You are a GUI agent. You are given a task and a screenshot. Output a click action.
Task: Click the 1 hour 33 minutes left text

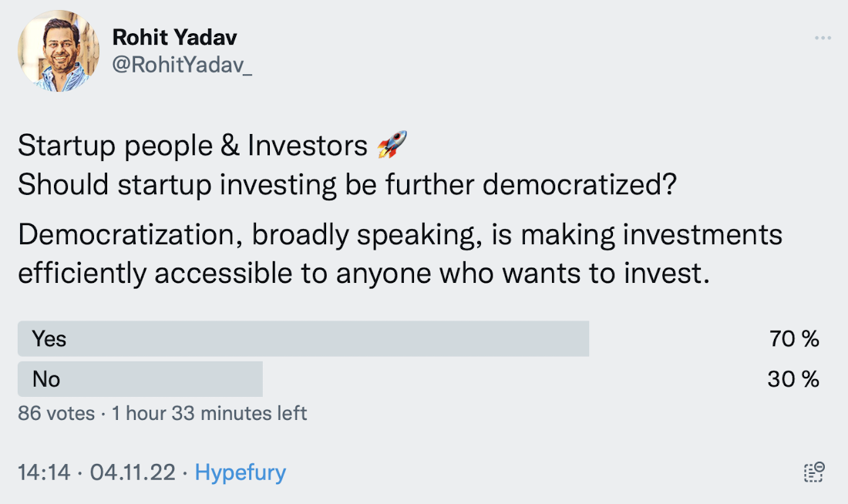pyautogui.click(x=209, y=413)
